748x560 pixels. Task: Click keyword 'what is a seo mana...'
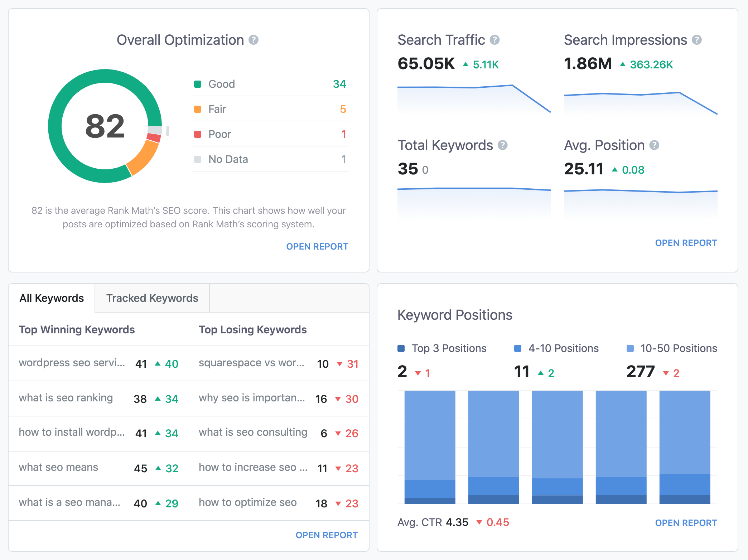point(69,502)
